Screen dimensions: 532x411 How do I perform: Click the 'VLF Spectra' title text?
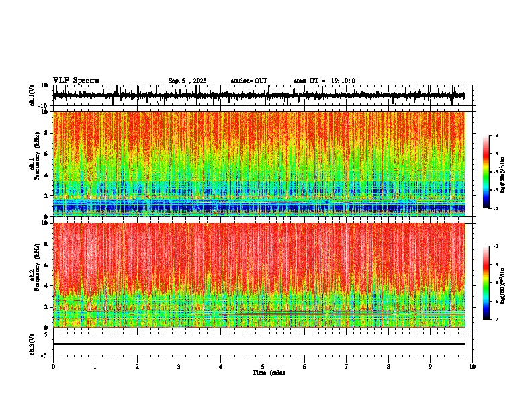76,81
